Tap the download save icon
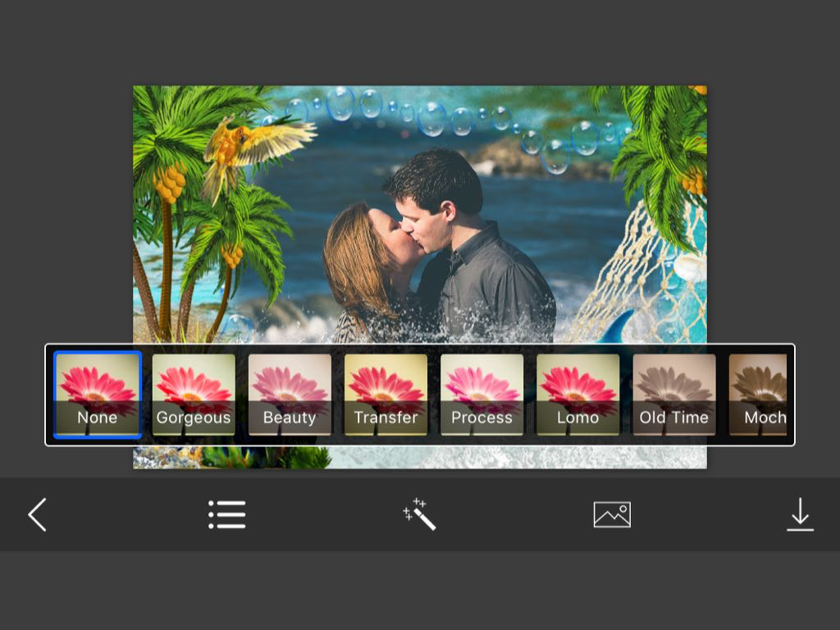Image resolution: width=840 pixels, height=630 pixels. (800, 514)
